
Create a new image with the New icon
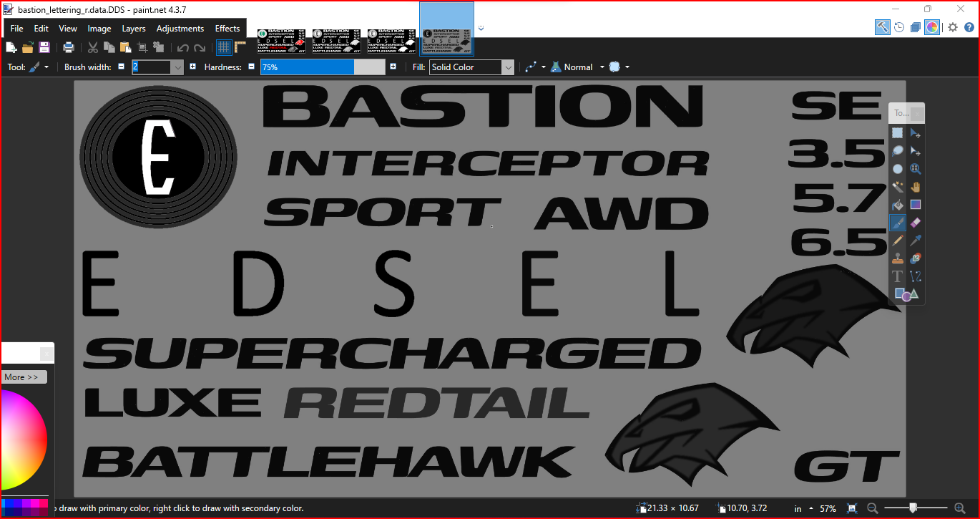point(11,47)
